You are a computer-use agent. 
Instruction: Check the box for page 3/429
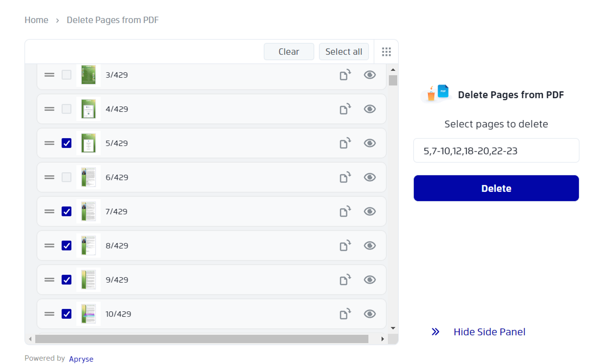click(x=66, y=75)
